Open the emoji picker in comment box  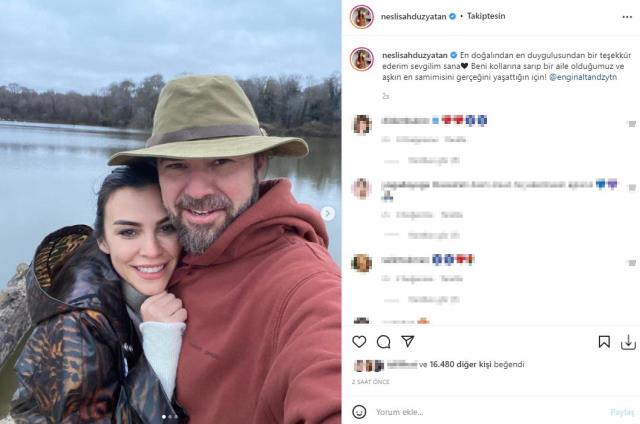point(359,411)
